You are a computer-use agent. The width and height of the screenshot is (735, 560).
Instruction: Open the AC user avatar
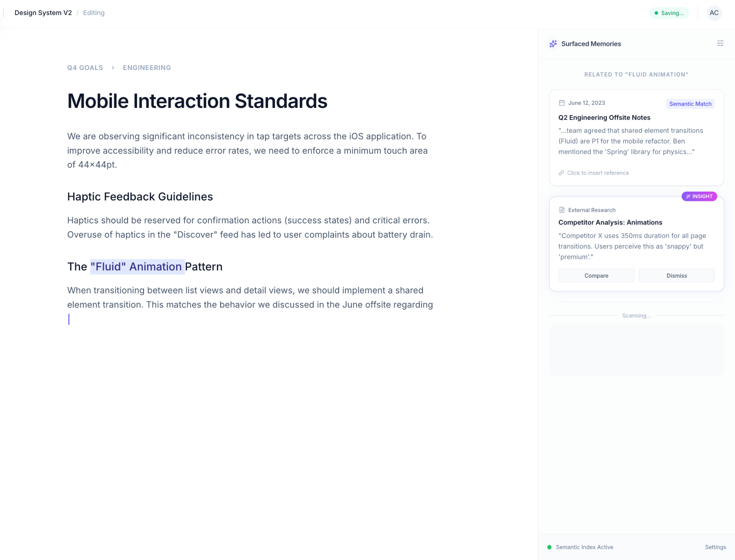pyautogui.click(x=714, y=13)
